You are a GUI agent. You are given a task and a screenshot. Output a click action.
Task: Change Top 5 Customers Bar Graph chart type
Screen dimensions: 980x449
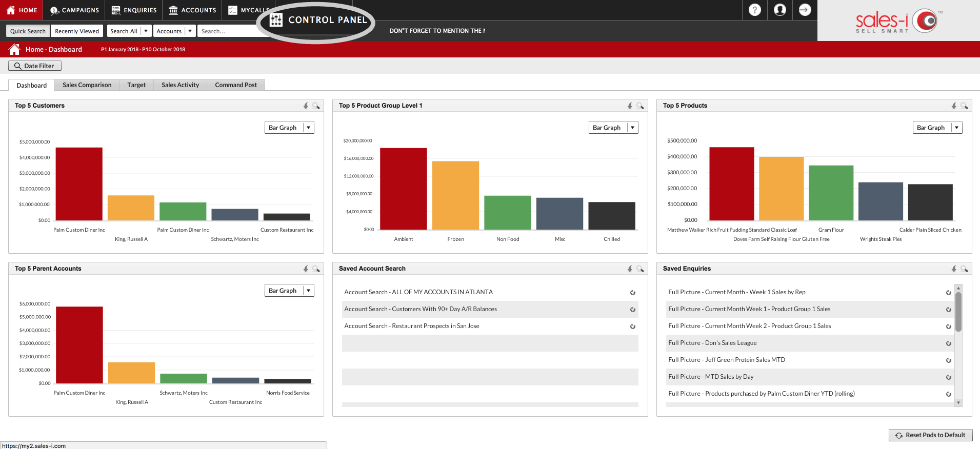tap(289, 128)
